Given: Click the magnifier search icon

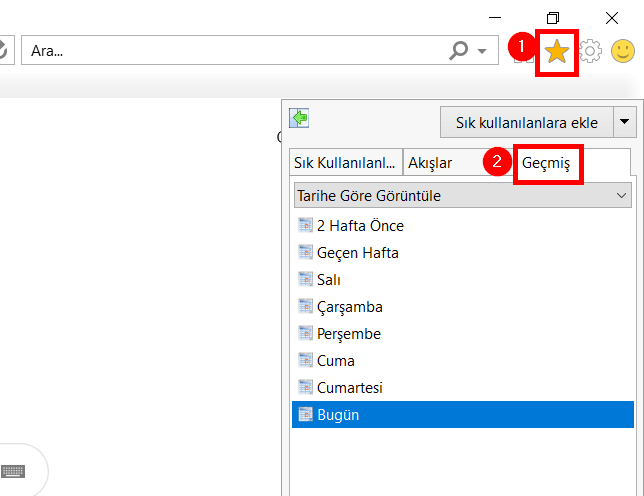Looking at the screenshot, I should 459,50.
